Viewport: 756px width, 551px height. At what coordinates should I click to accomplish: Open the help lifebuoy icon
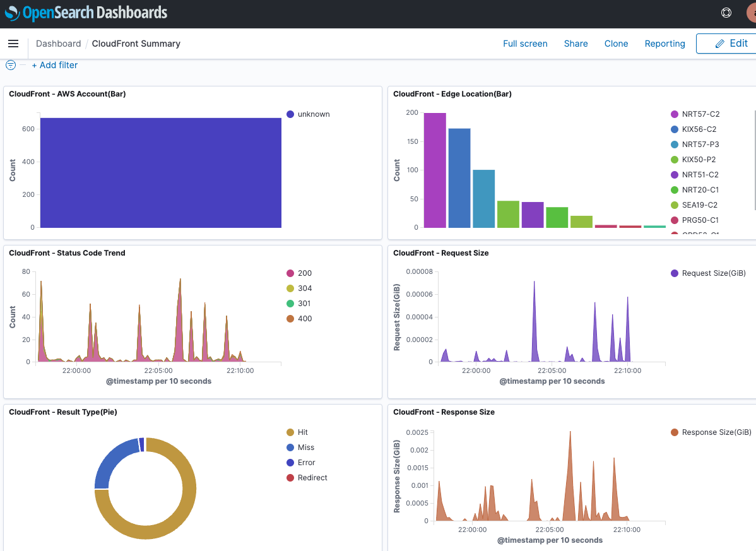coord(726,13)
